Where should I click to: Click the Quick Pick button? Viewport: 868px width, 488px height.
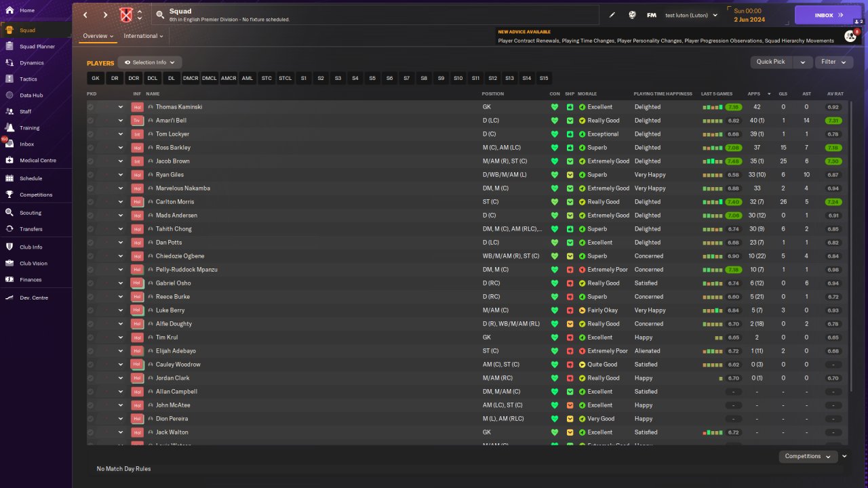coord(770,62)
